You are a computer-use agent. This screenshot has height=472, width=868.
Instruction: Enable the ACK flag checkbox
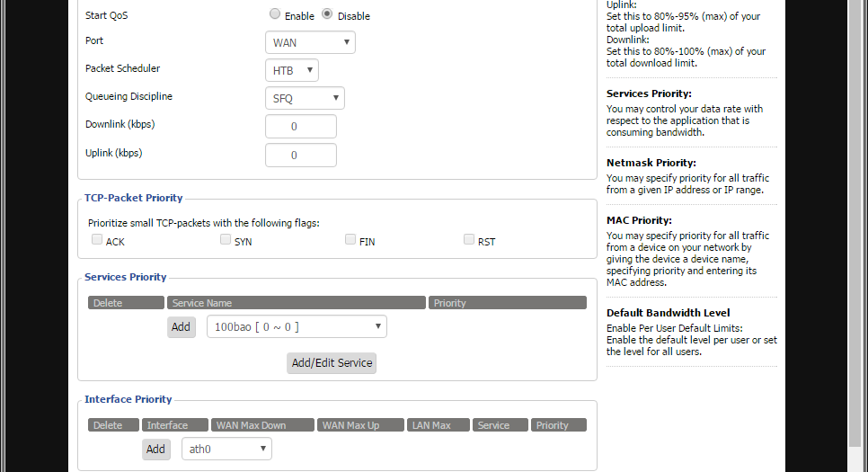97,240
